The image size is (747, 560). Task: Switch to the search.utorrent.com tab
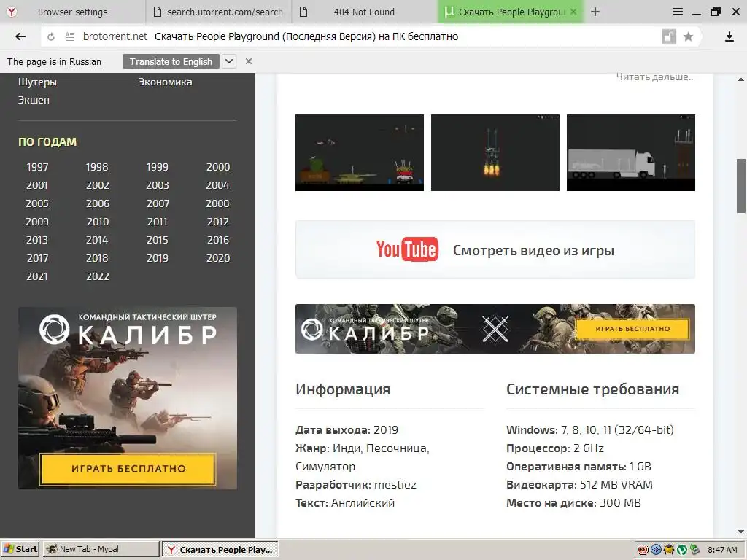click(218, 12)
